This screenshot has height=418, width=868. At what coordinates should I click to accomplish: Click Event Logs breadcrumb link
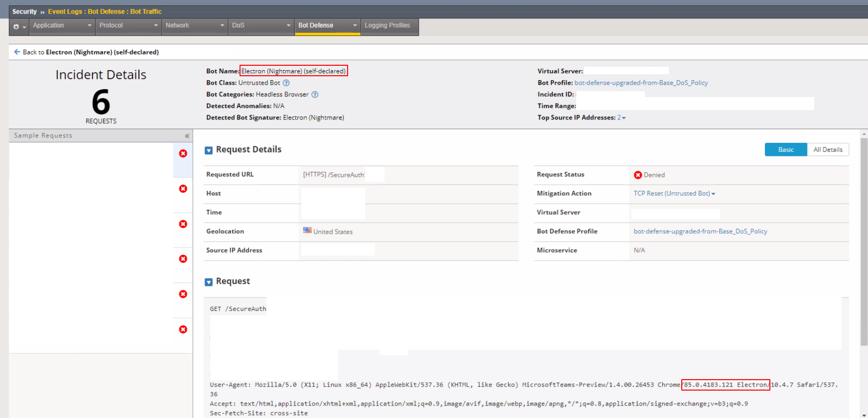(65, 11)
